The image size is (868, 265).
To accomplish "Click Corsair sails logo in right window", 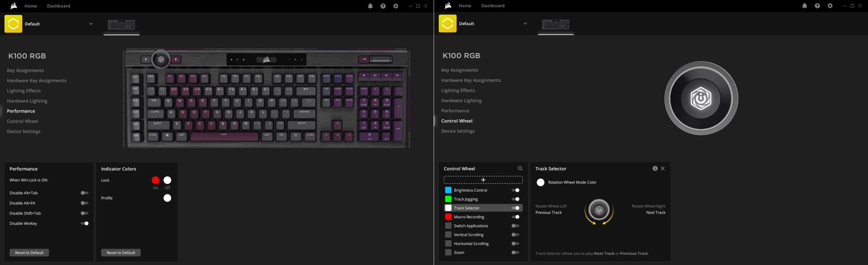I will [x=448, y=5].
